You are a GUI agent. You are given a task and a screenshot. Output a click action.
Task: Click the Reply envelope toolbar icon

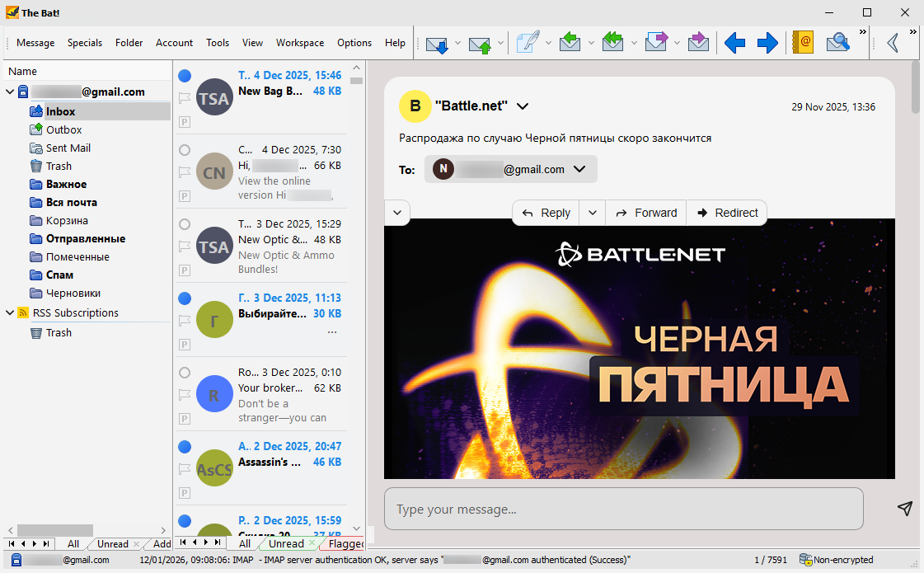coord(570,42)
